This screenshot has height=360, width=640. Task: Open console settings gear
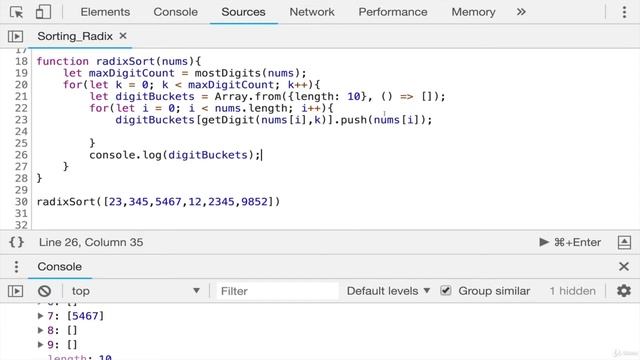coord(624,291)
